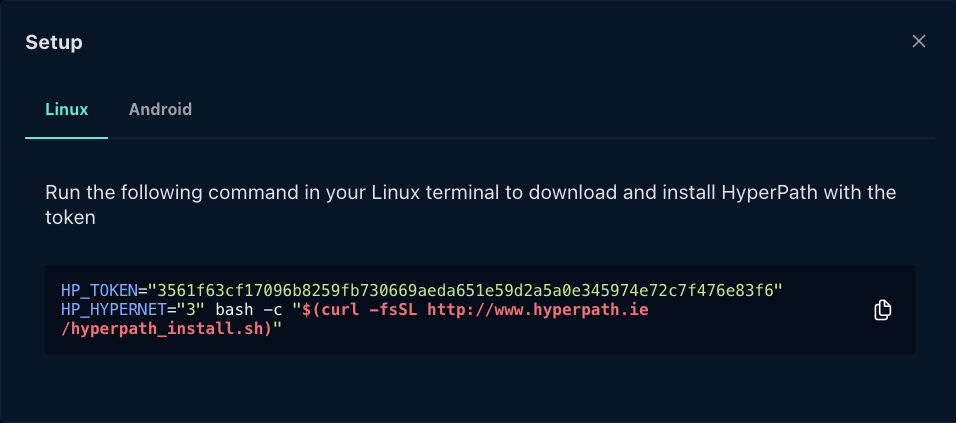Click the closing quote after hyperpath_install.sh)
956x423 pixels.
click(x=276, y=329)
